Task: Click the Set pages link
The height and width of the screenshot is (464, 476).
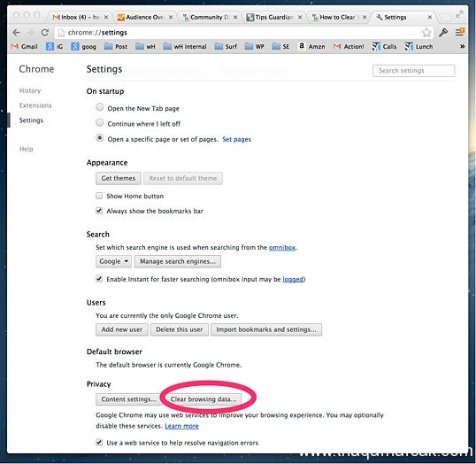Action: tap(237, 139)
